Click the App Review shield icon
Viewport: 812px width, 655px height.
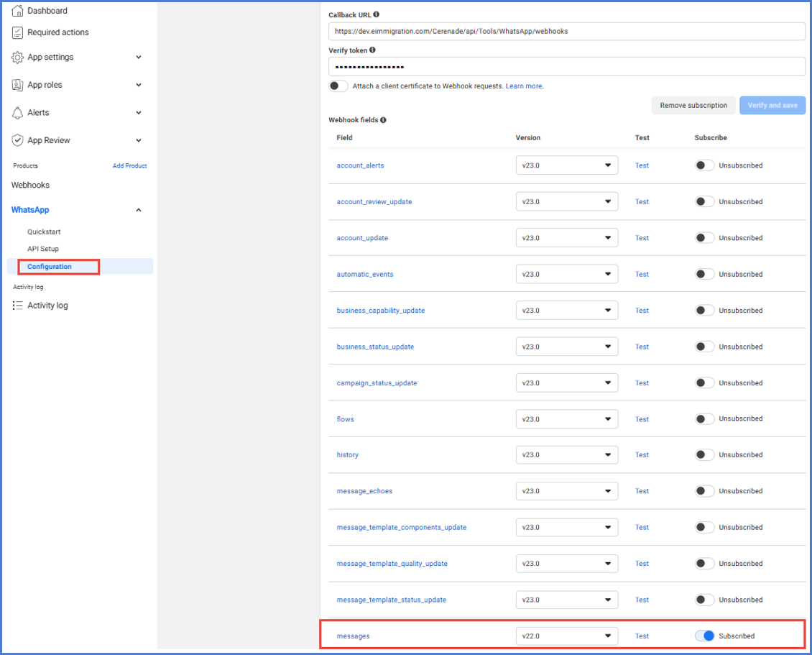tap(18, 140)
